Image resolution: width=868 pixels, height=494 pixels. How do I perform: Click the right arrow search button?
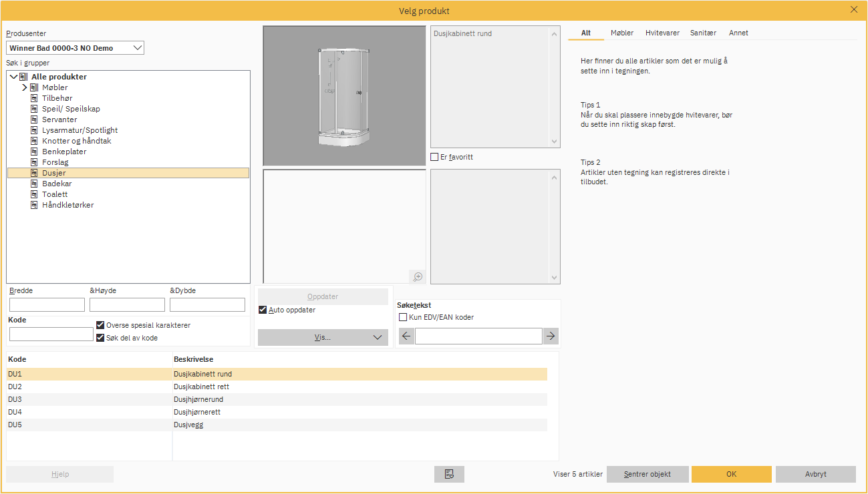coord(551,336)
